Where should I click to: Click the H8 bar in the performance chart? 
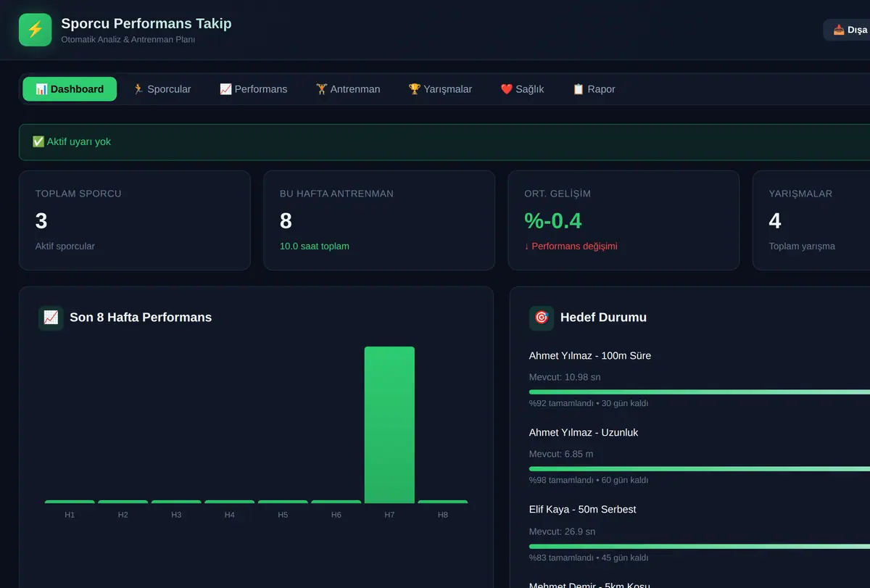[x=443, y=502]
